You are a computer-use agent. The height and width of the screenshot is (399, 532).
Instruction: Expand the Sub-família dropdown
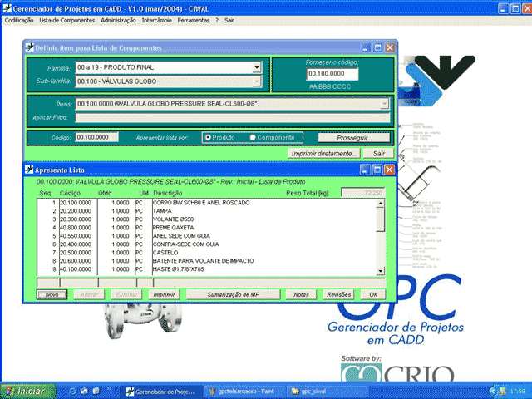pos(257,81)
